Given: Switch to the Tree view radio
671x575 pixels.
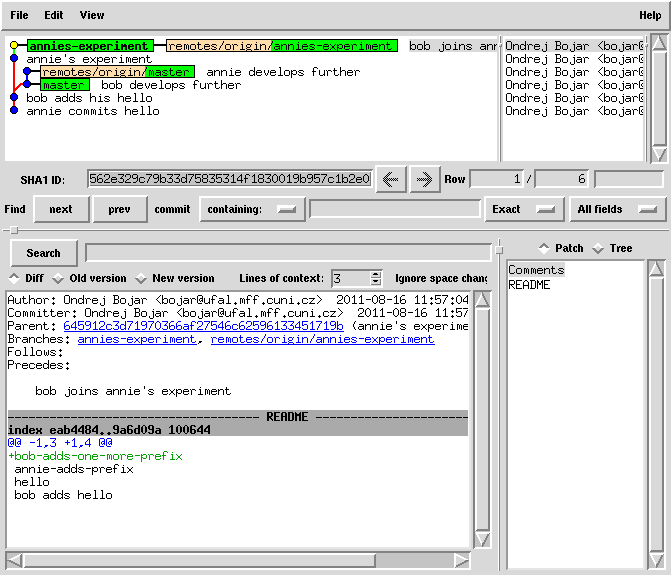Looking at the screenshot, I should pos(598,248).
